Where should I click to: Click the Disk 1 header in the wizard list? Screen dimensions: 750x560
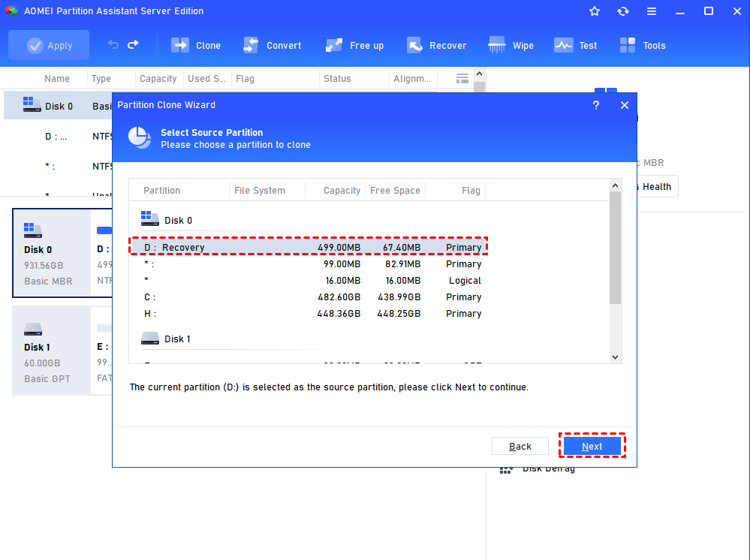click(x=165, y=339)
